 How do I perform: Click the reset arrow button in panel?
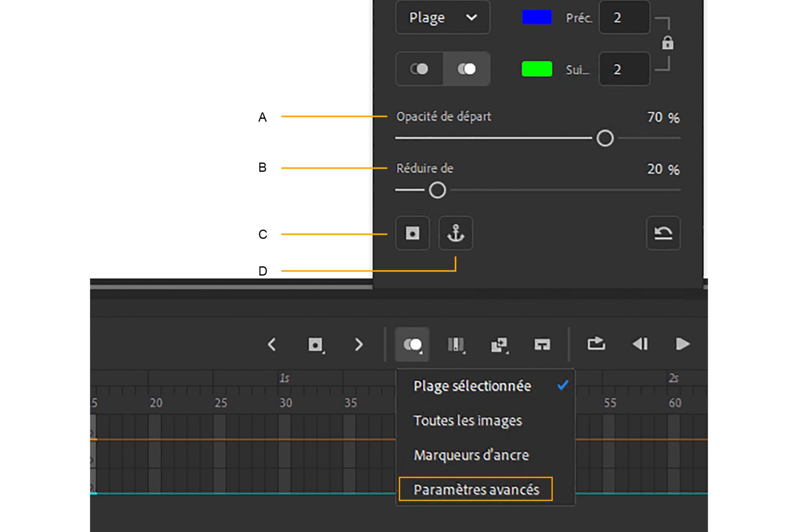click(x=663, y=233)
